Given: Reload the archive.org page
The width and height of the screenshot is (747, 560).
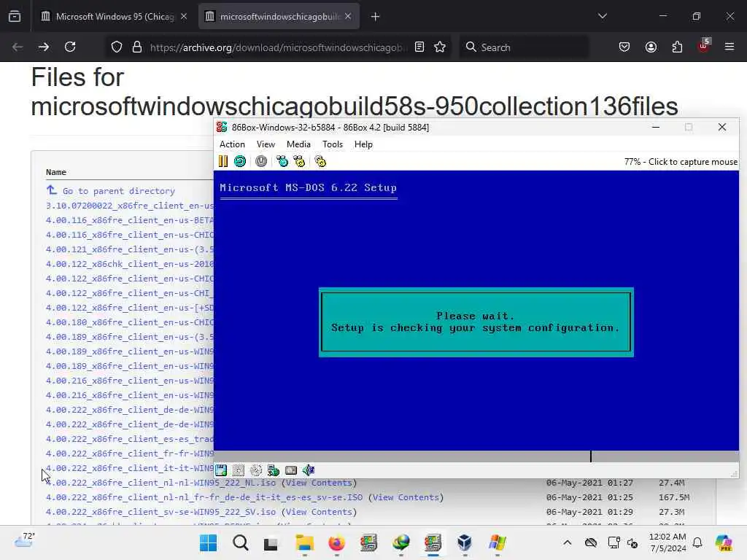Looking at the screenshot, I should [x=70, y=47].
